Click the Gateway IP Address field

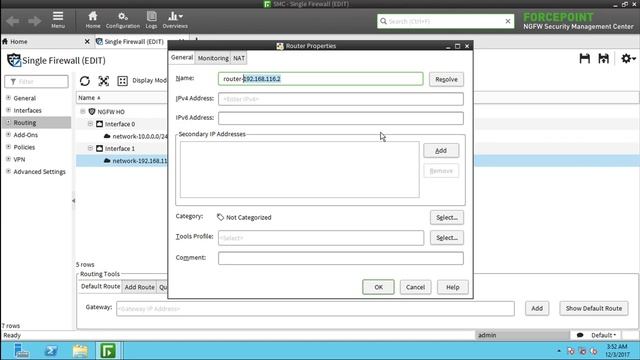(315, 309)
